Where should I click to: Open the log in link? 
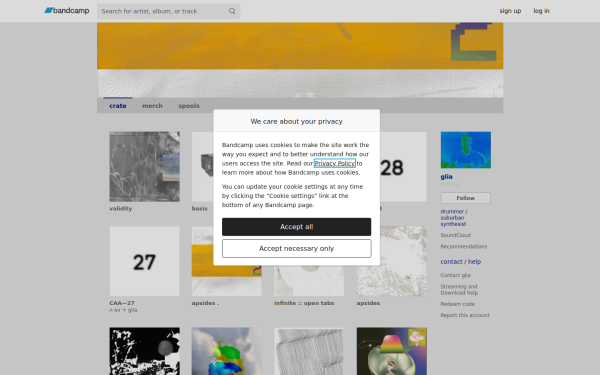(x=541, y=11)
